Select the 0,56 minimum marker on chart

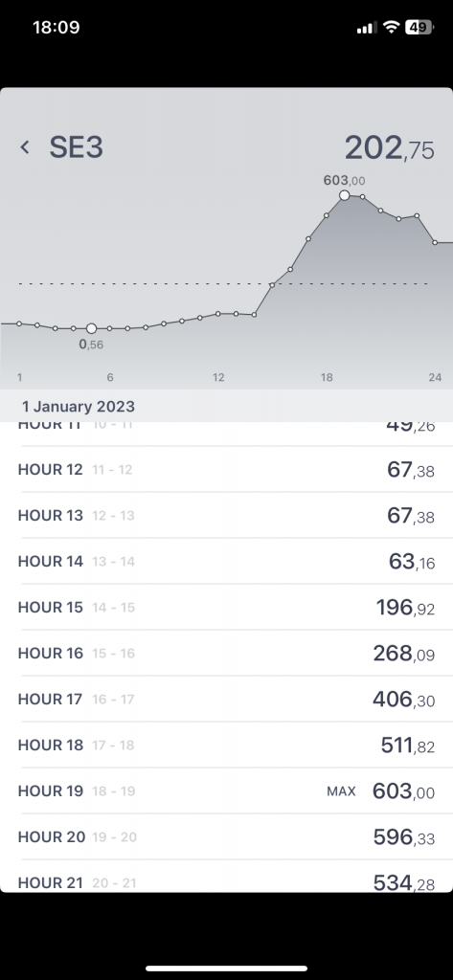[x=91, y=328]
